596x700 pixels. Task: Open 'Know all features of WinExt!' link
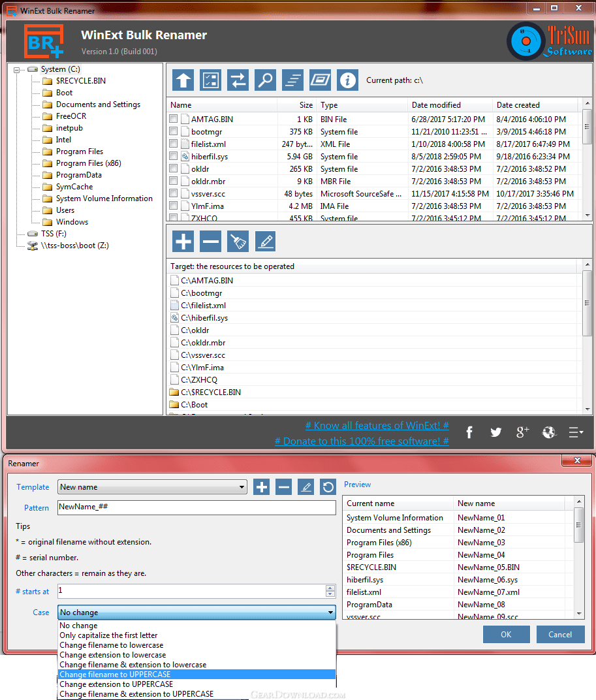coord(377,426)
